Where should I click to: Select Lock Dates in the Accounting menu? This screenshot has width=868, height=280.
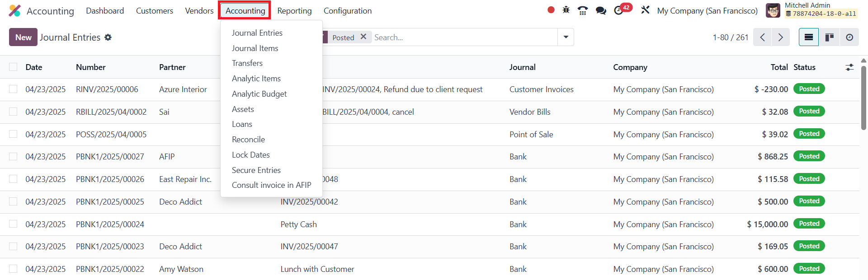point(250,155)
